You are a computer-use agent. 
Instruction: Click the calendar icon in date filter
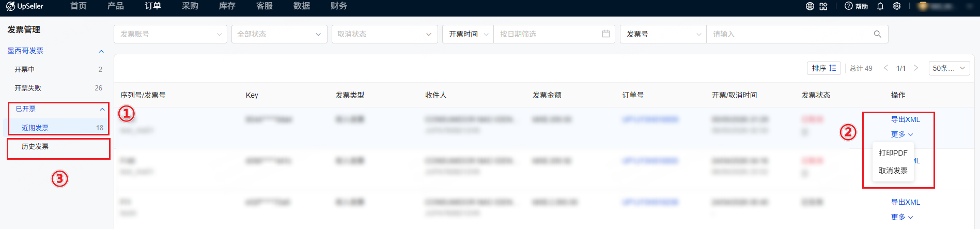tap(606, 34)
